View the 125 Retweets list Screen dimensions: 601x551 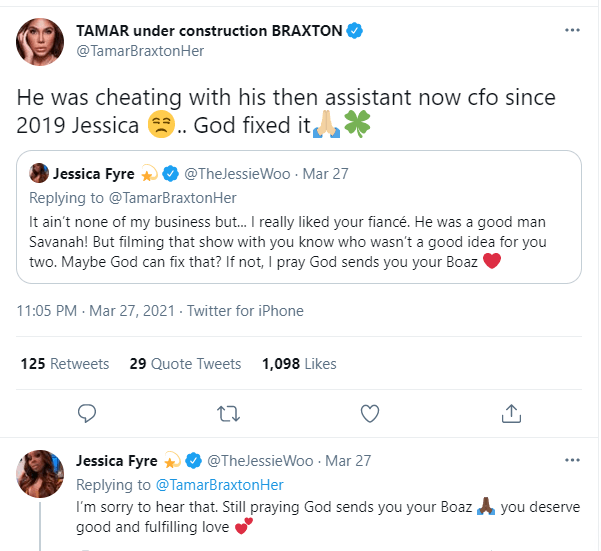click(63, 364)
